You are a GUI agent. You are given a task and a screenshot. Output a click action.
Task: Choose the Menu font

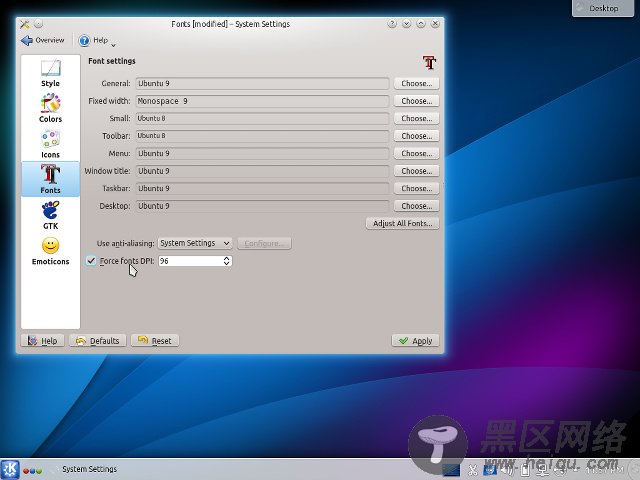[x=416, y=153]
